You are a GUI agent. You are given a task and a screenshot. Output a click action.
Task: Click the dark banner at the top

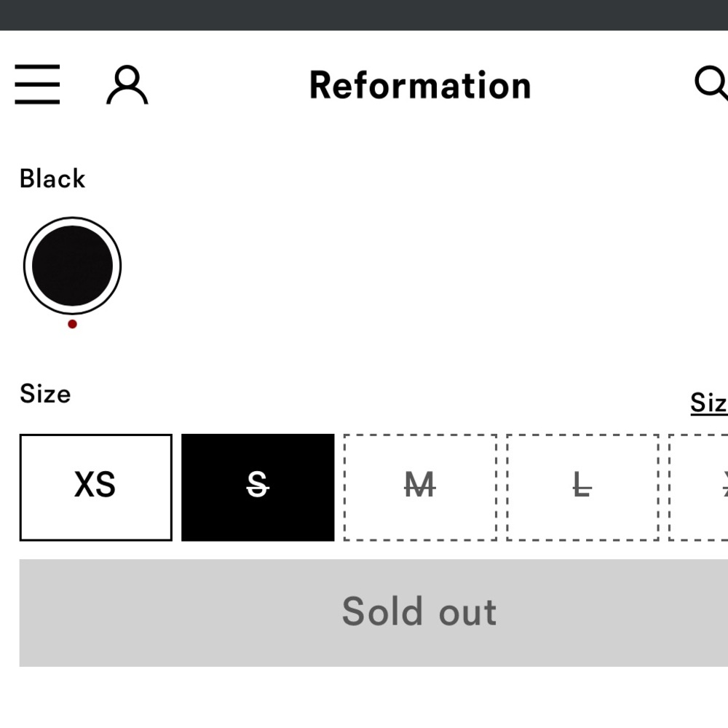[364, 15]
